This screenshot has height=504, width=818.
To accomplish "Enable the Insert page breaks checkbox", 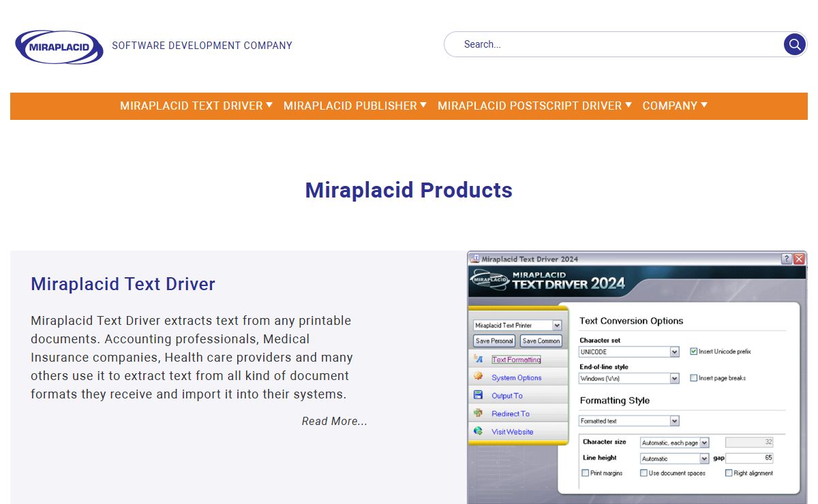I will (x=693, y=378).
